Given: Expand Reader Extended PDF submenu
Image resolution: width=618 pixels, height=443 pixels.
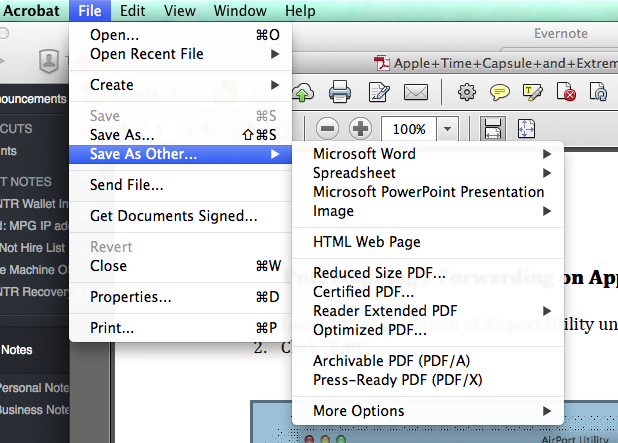Looking at the screenshot, I should (x=428, y=311).
